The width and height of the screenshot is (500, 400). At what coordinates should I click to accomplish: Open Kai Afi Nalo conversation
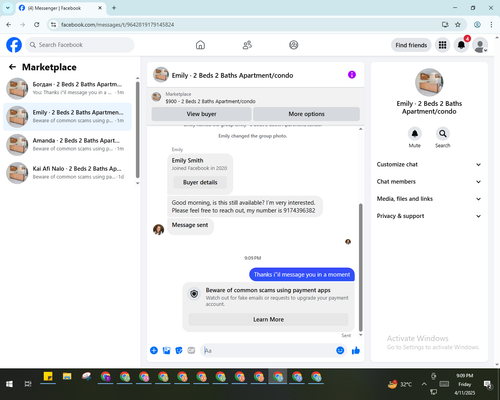67,173
